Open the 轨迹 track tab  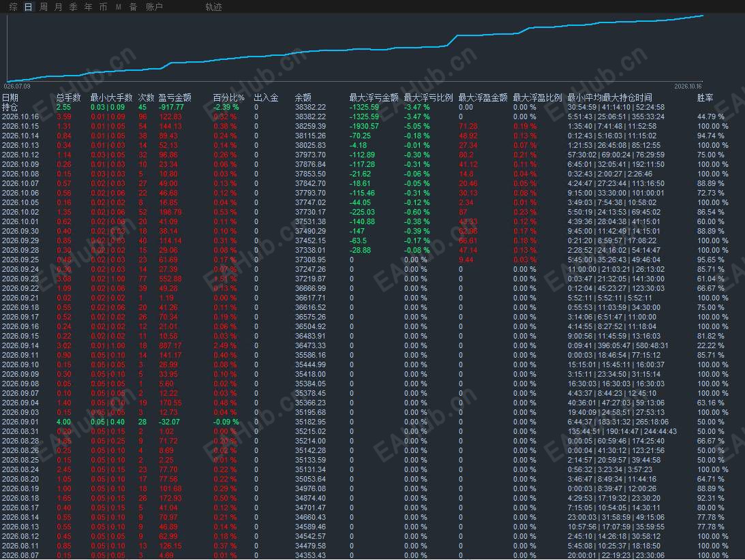(x=214, y=7)
